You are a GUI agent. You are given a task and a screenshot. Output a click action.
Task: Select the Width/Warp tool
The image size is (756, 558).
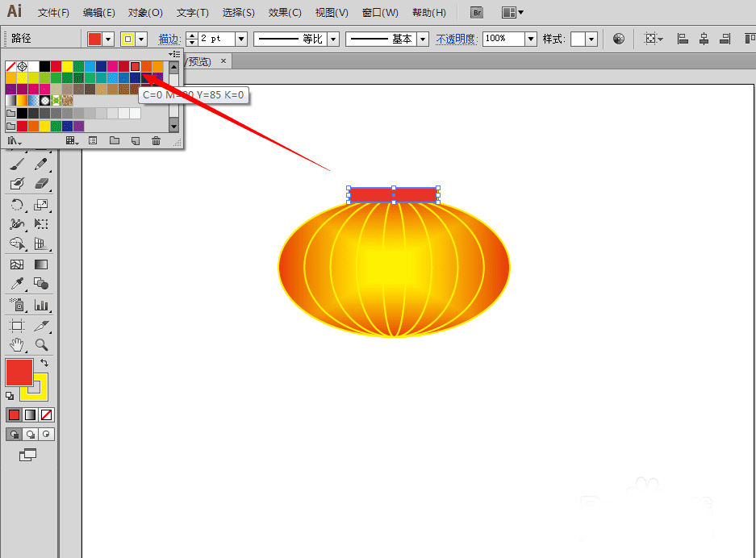point(18,224)
